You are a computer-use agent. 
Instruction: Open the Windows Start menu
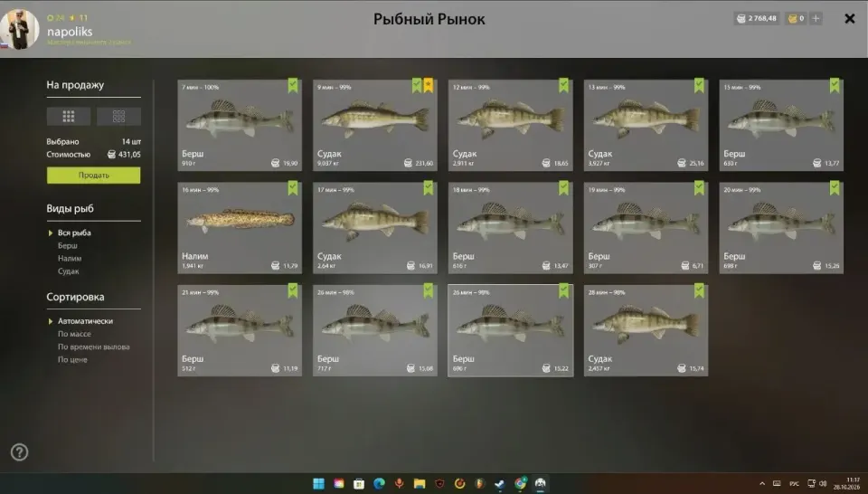[318, 483]
